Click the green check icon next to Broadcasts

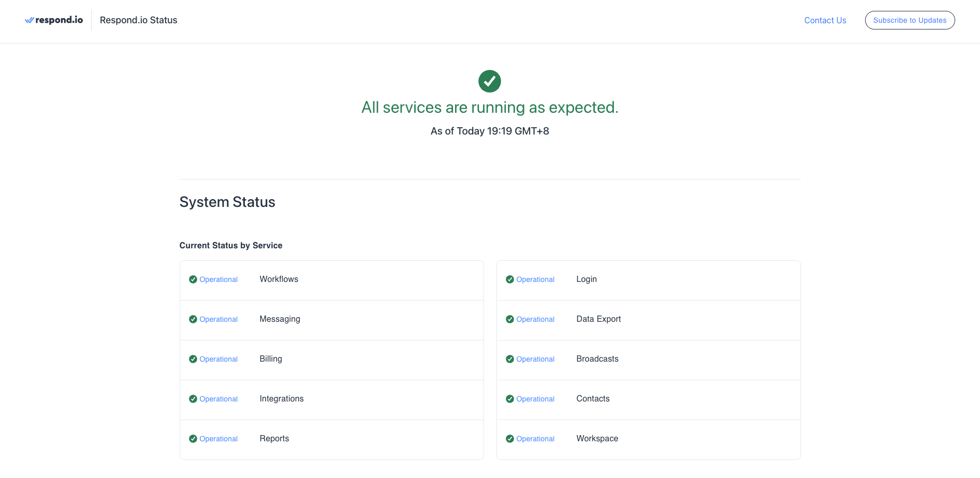pos(510,359)
